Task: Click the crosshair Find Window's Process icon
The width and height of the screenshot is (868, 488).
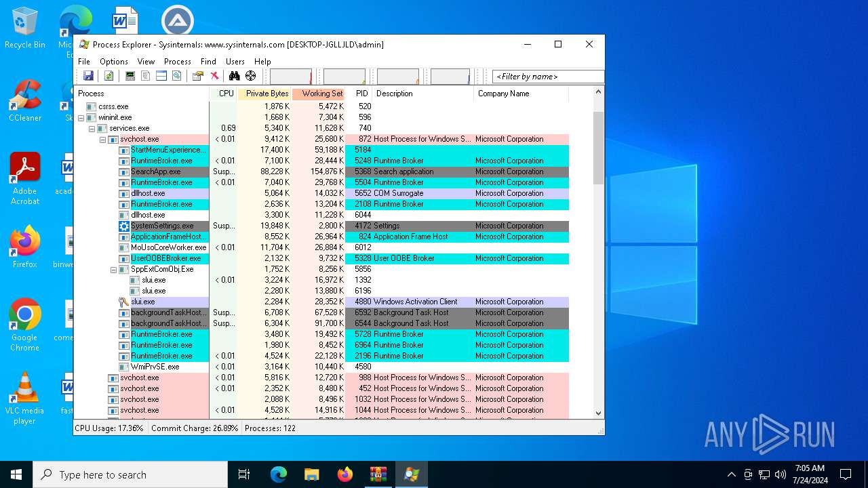Action: 251,76
